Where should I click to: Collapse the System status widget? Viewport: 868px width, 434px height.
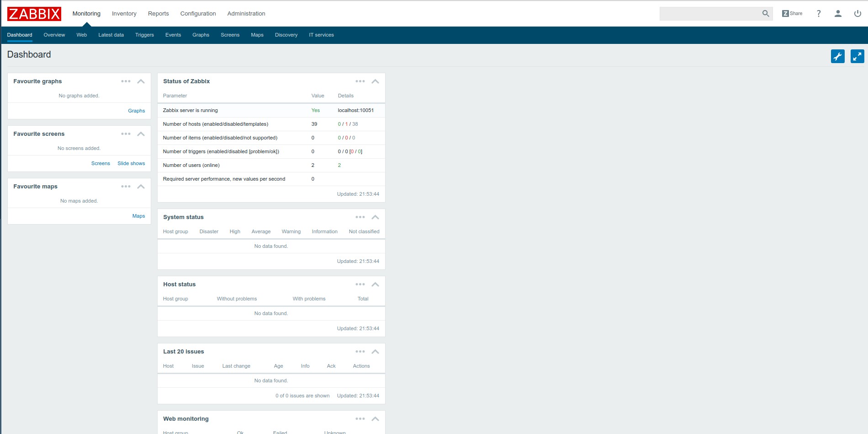point(375,217)
